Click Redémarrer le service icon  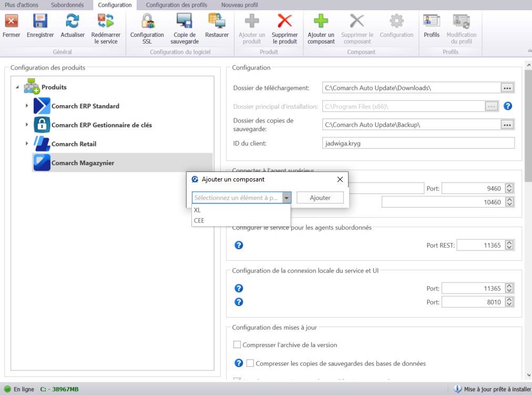(106, 21)
